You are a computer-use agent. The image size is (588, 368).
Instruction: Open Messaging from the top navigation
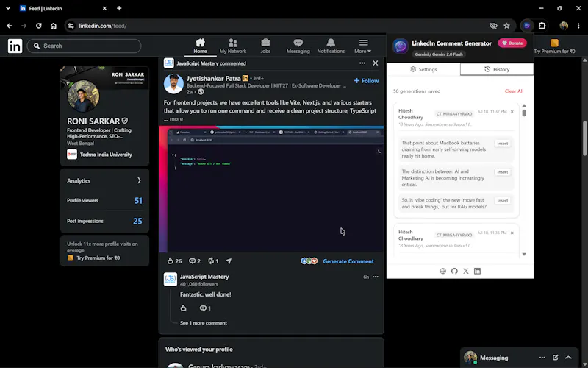point(298,46)
